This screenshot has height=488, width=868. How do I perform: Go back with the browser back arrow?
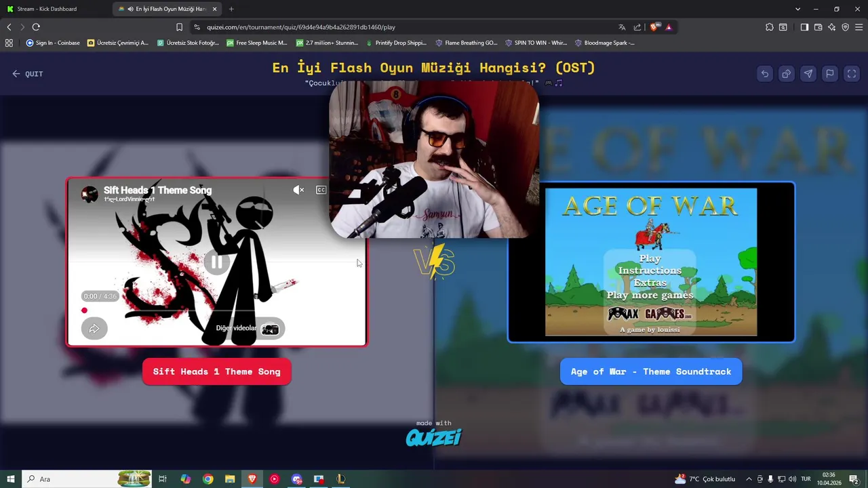click(9, 27)
